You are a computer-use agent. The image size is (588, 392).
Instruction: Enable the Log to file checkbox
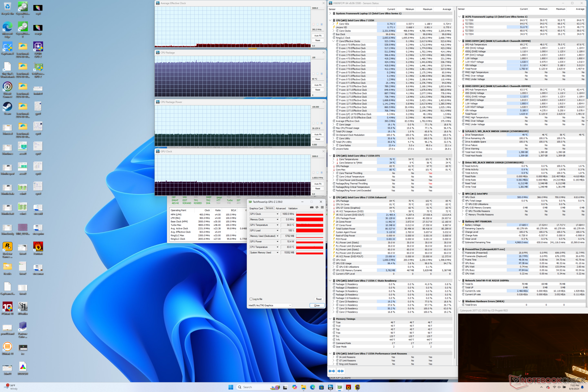pyautogui.click(x=251, y=299)
